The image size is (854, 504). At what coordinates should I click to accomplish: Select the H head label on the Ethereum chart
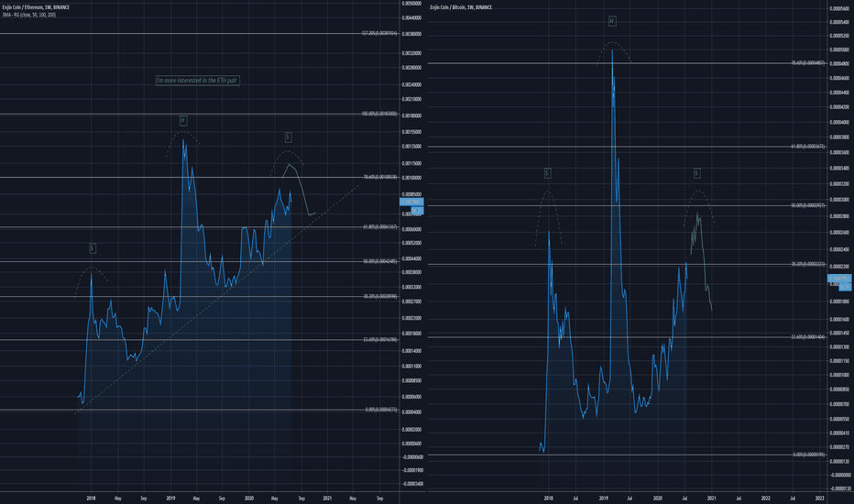(x=183, y=120)
